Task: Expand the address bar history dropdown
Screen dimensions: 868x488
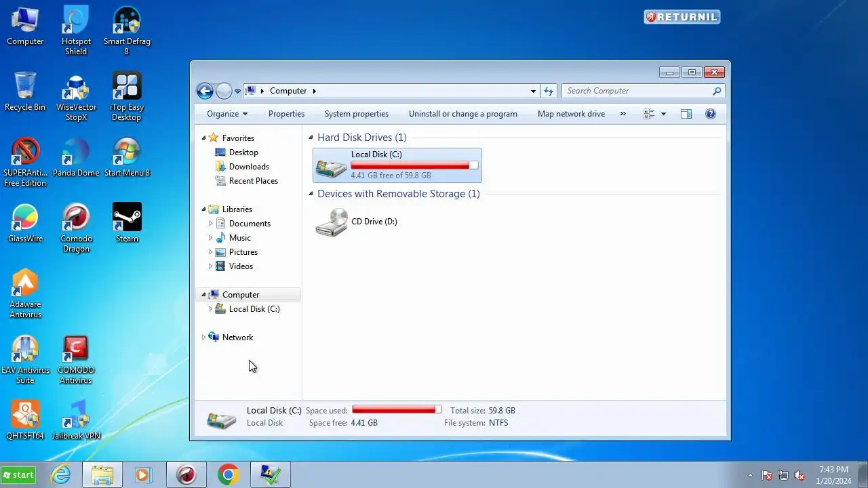Action: point(533,91)
